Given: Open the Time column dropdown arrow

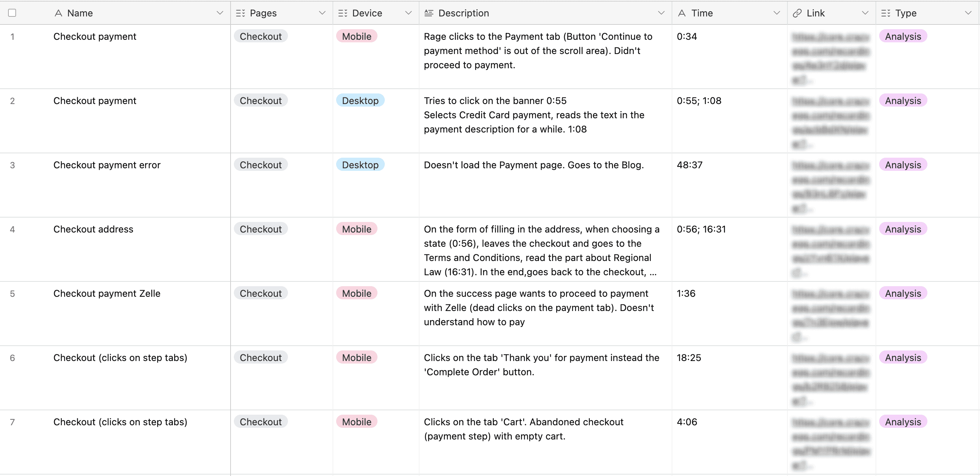Looking at the screenshot, I should [777, 13].
